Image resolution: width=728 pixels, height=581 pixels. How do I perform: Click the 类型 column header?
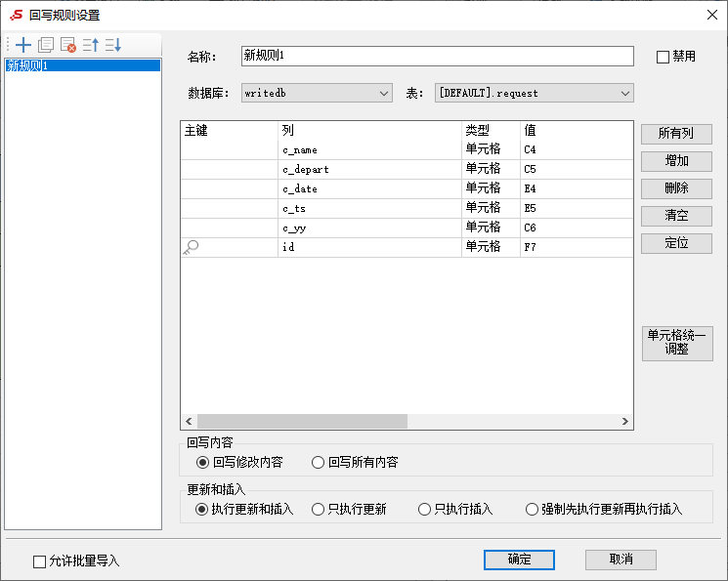(492, 131)
